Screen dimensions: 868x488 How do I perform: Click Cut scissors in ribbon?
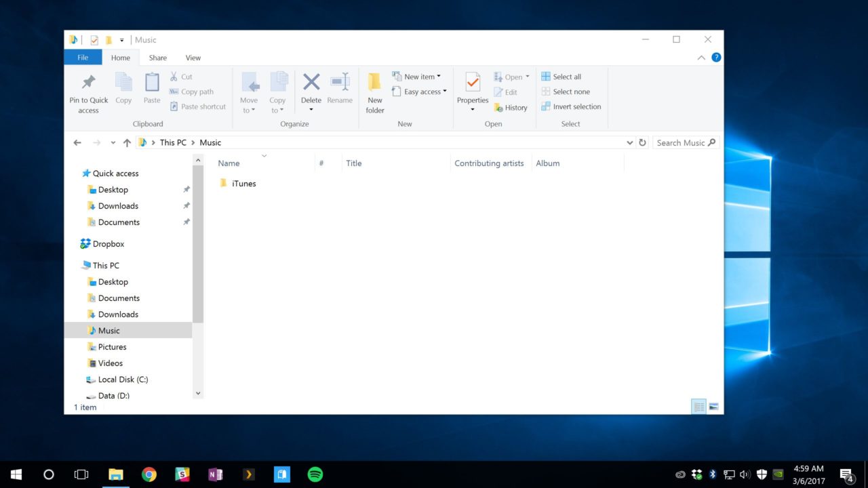[181, 77]
